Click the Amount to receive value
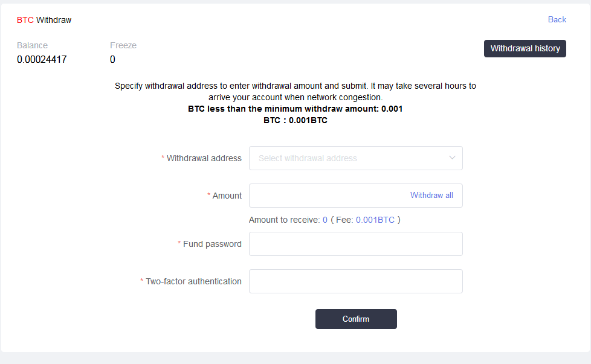This screenshot has width=591, height=364. click(x=325, y=220)
